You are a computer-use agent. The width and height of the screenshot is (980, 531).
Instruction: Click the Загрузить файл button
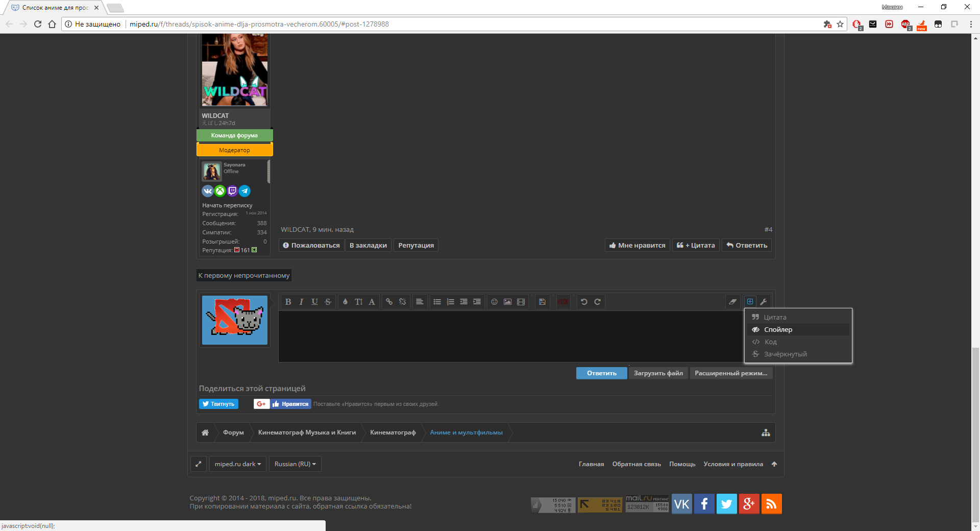[658, 373]
